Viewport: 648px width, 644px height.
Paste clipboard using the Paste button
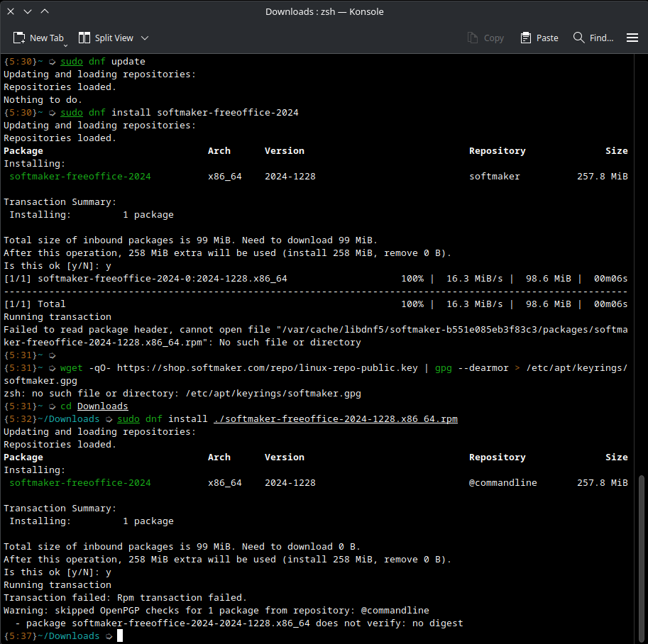click(539, 38)
